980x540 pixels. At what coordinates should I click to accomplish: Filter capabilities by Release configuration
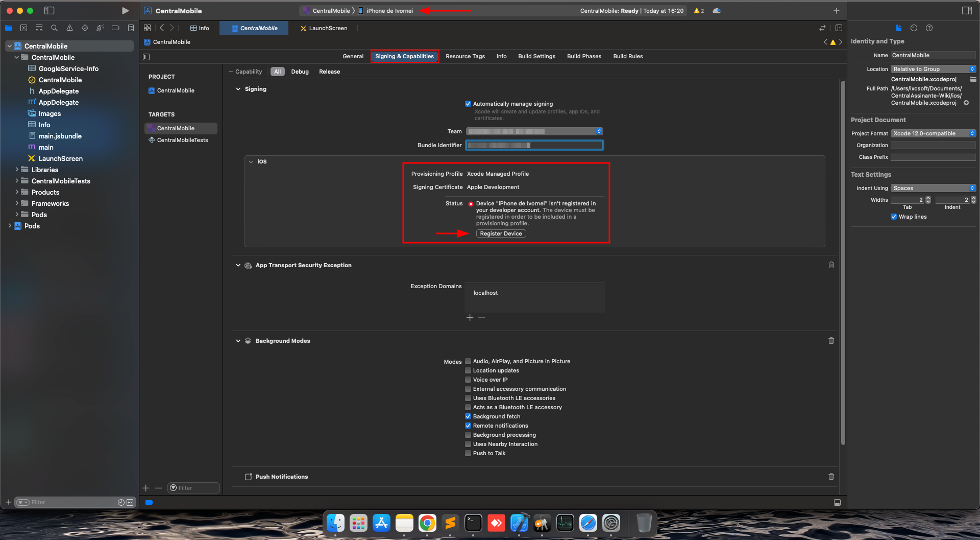pyautogui.click(x=329, y=72)
